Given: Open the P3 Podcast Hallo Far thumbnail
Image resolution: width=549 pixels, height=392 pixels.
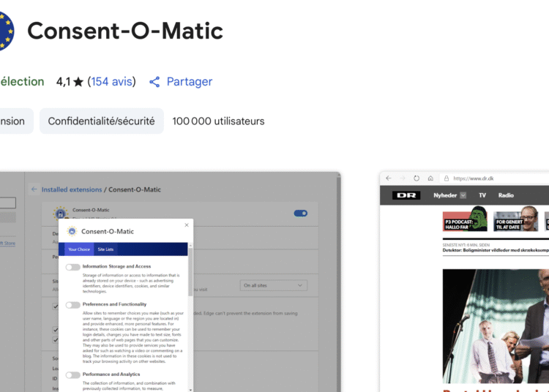Looking at the screenshot, I should point(465,219).
